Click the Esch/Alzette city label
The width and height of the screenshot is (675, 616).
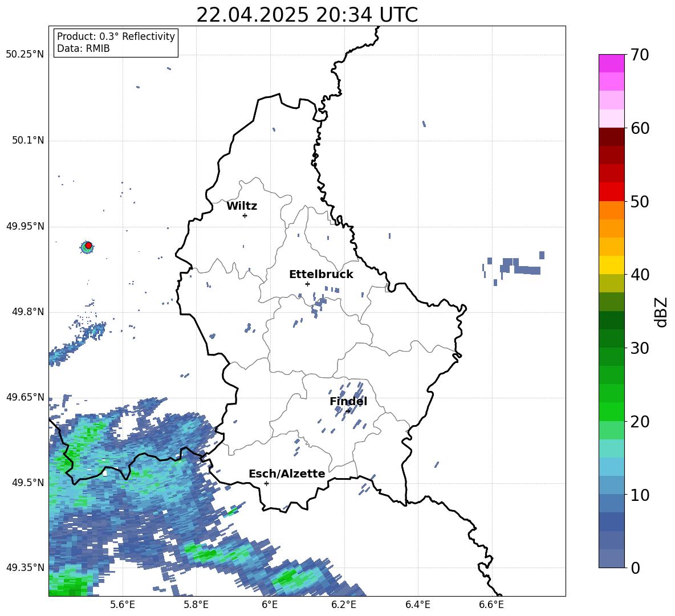287,474
